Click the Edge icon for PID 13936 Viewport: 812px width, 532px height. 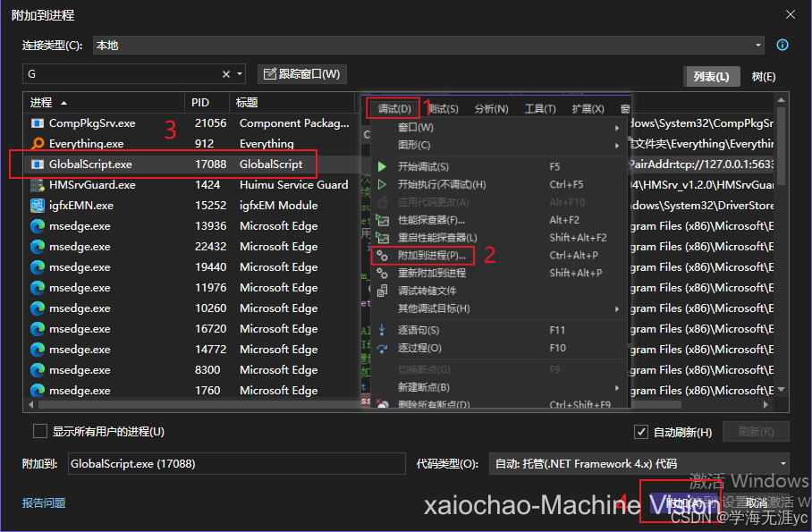point(38,226)
